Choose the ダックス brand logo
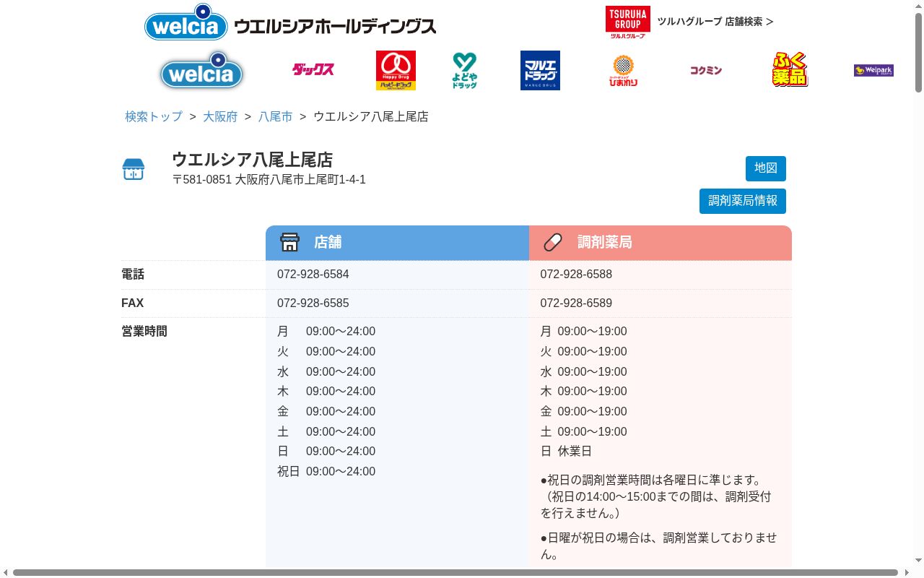 pos(313,70)
